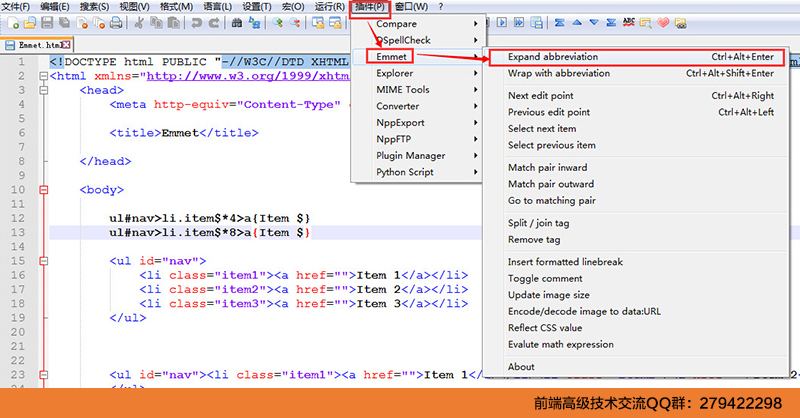The image size is (800, 418).
Task: Click the Zoom Out magnifier icon
Action: [x=294, y=23]
